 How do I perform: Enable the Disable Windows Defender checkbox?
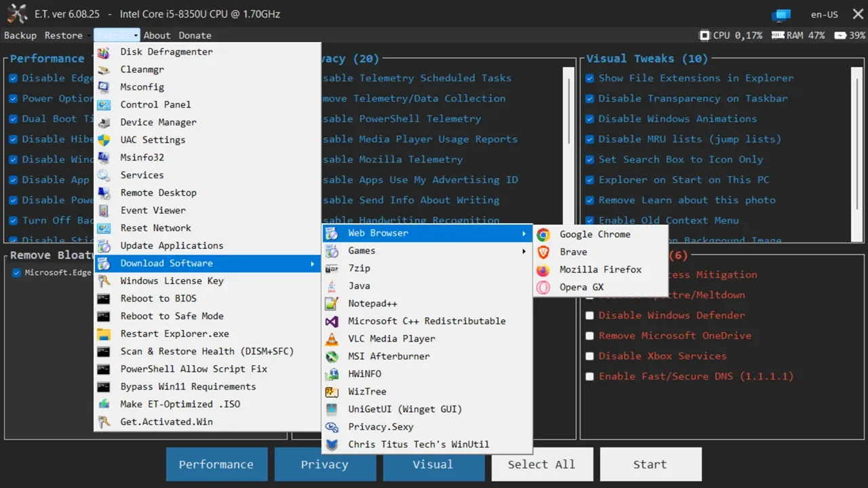coord(590,315)
